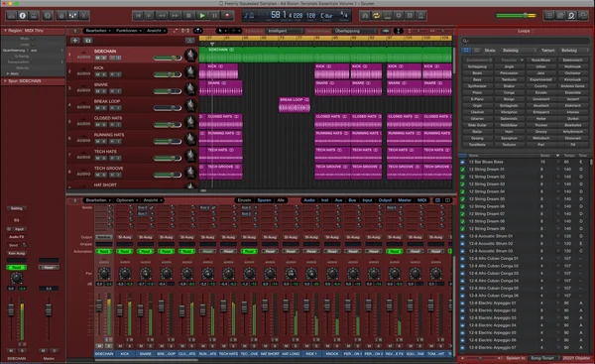Screen dimensions: 595x364
Task: Switch loop browser to button view
Action: [x=466, y=51]
